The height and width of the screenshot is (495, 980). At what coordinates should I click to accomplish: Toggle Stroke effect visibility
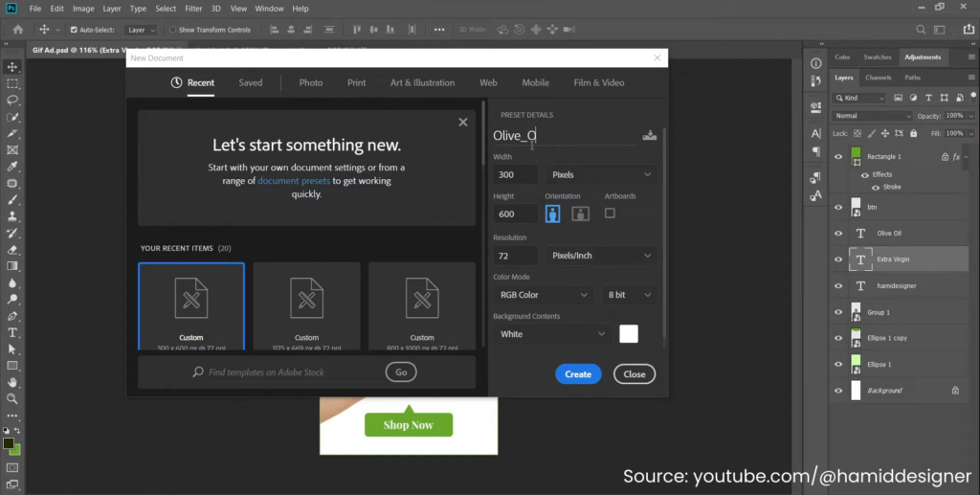tap(876, 188)
